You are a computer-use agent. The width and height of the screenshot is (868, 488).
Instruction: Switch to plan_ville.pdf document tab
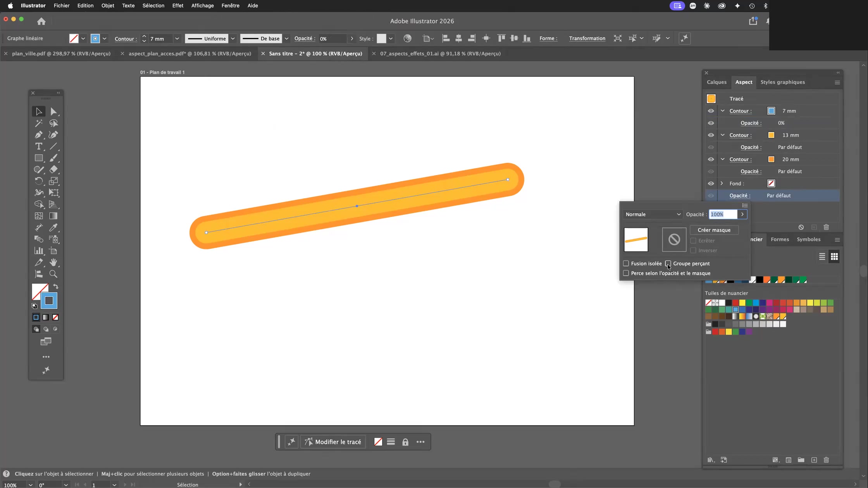pos(61,54)
